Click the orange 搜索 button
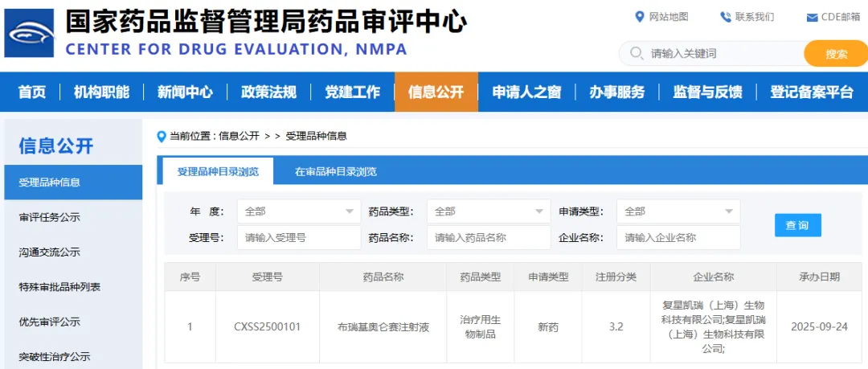The height and width of the screenshot is (369, 868). [x=836, y=54]
